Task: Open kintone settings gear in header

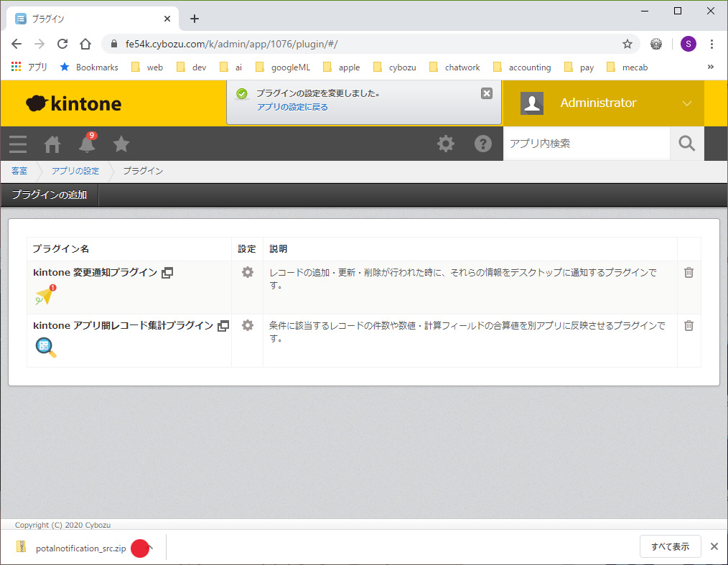Action: tap(446, 144)
